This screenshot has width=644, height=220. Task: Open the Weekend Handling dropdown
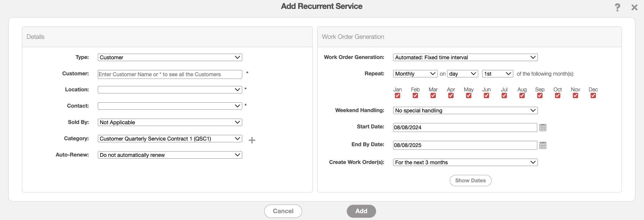[465, 111]
